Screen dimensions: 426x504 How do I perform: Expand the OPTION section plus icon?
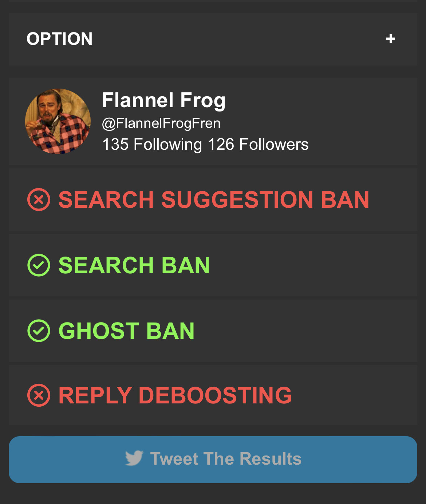[x=390, y=39]
